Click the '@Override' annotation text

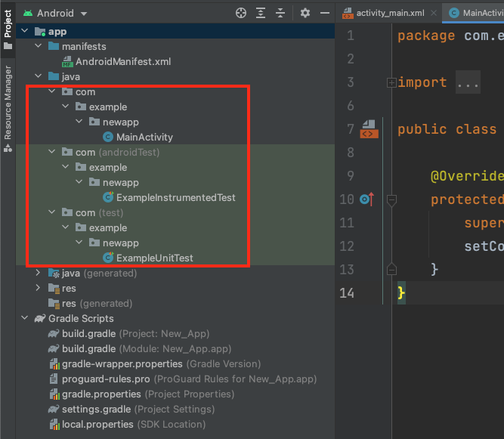tap(467, 176)
